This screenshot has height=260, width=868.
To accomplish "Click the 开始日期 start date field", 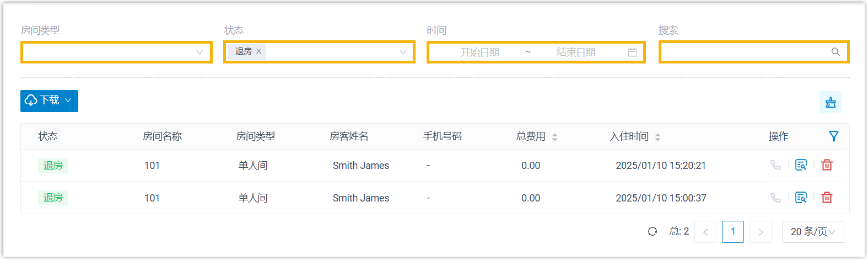I will tap(479, 52).
